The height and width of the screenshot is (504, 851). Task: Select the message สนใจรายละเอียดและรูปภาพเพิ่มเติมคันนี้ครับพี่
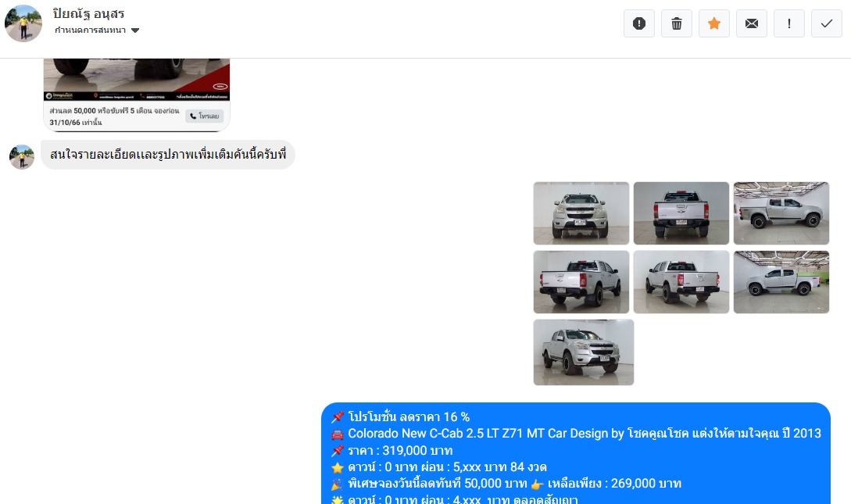click(x=168, y=155)
